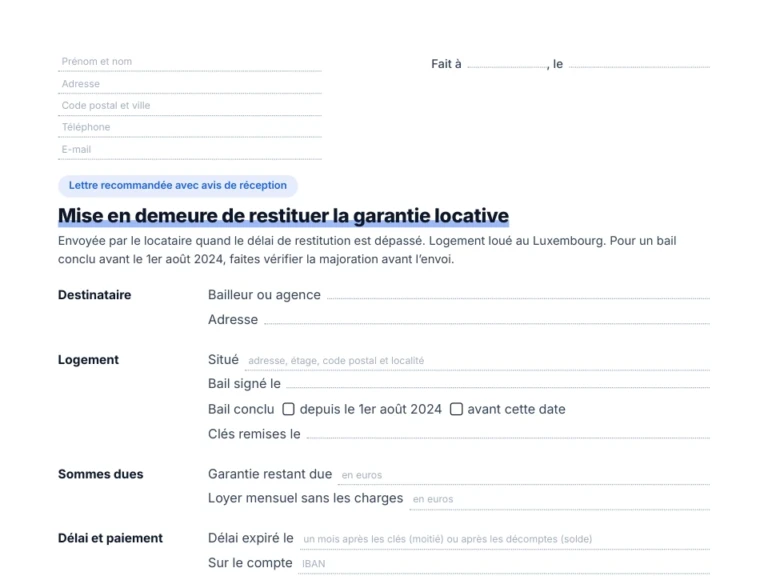Focus the Téléphone input field

coord(190,127)
